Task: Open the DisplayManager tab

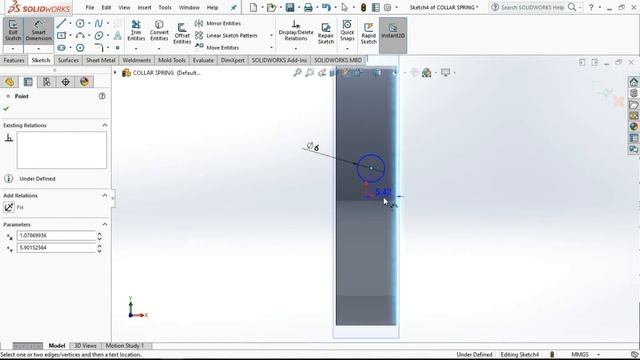Action: (x=84, y=82)
